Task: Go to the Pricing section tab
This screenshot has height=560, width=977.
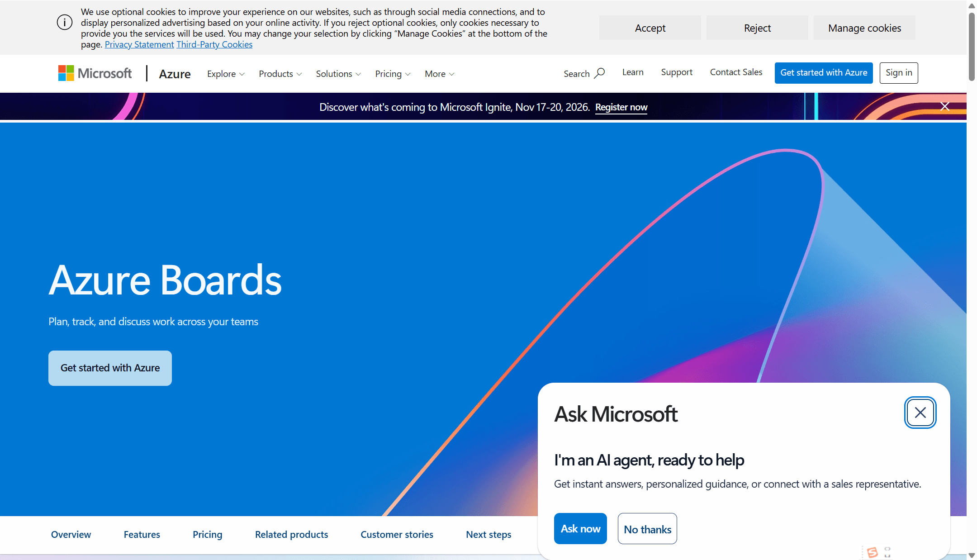Action: click(208, 535)
